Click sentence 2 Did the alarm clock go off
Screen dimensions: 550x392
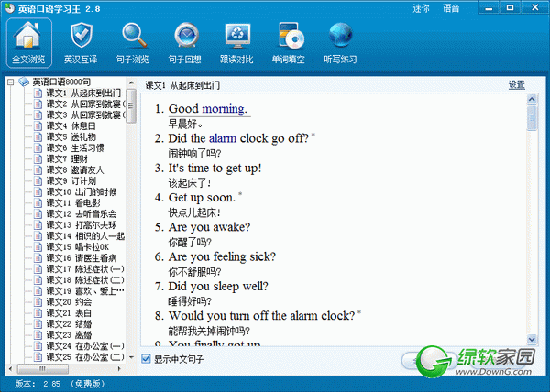coord(238,138)
